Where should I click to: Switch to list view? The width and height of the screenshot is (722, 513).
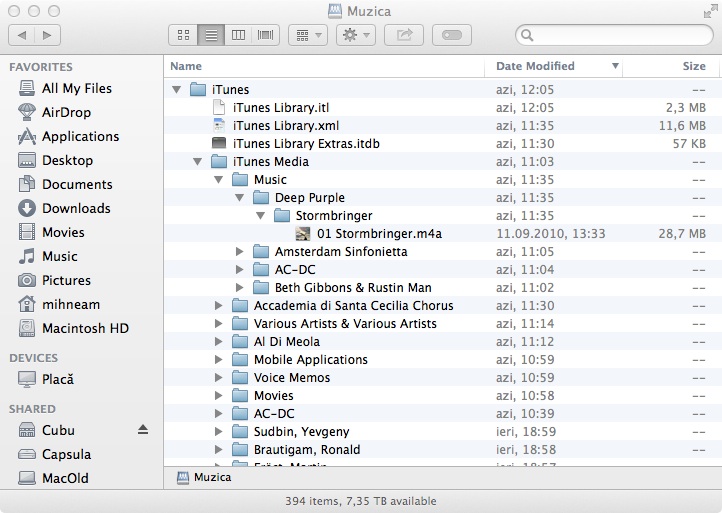(211, 35)
